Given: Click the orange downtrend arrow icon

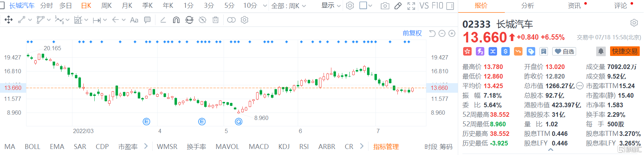Looking at the screenshot, I should (x=518, y=52).
